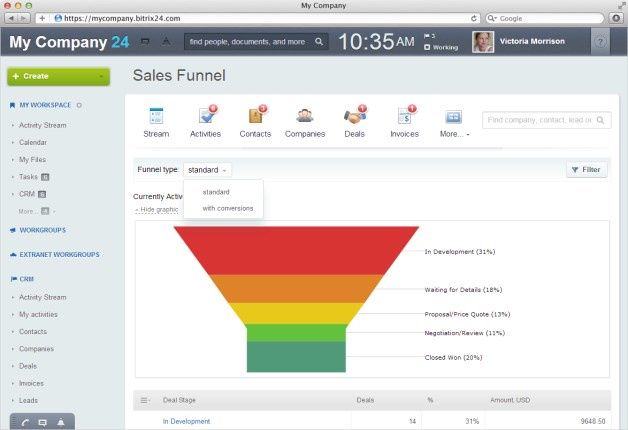Image resolution: width=628 pixels, height=430 pixels.
Task: Click the header monitor icon beside logo
Action: pos(145,41)
